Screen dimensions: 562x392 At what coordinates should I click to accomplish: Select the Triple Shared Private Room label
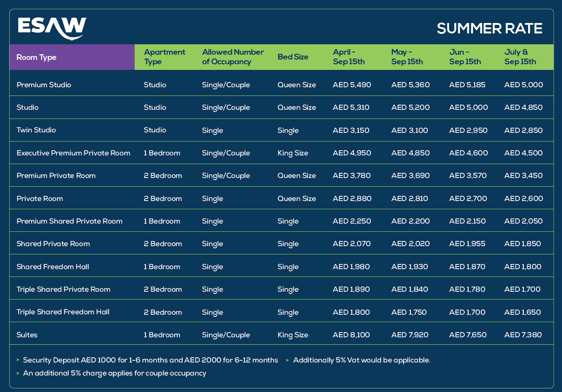(x=63, y=289)
